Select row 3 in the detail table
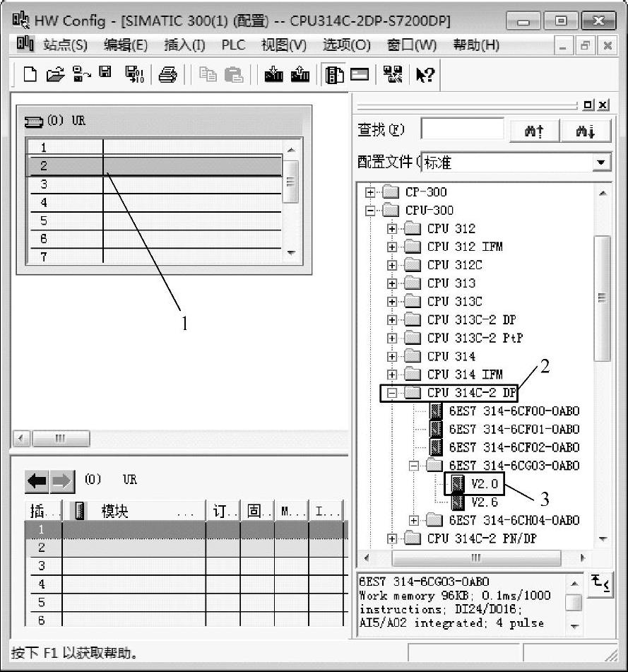Viewport: 628px width, 672px height. click(186, 566)
